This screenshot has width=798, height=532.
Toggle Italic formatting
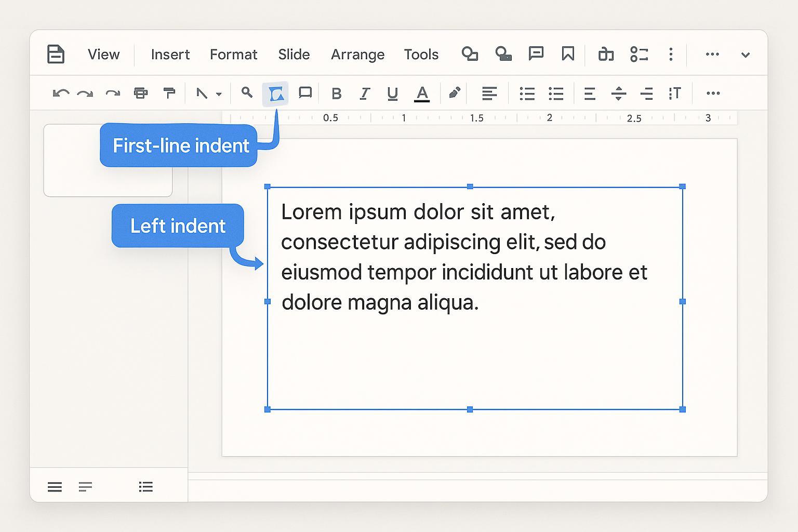point(365,94)
